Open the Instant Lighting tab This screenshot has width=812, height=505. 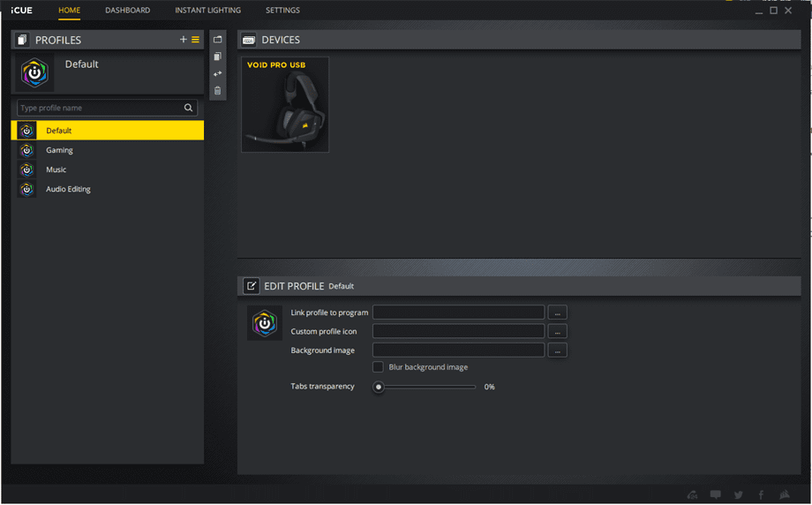[207, 11]
